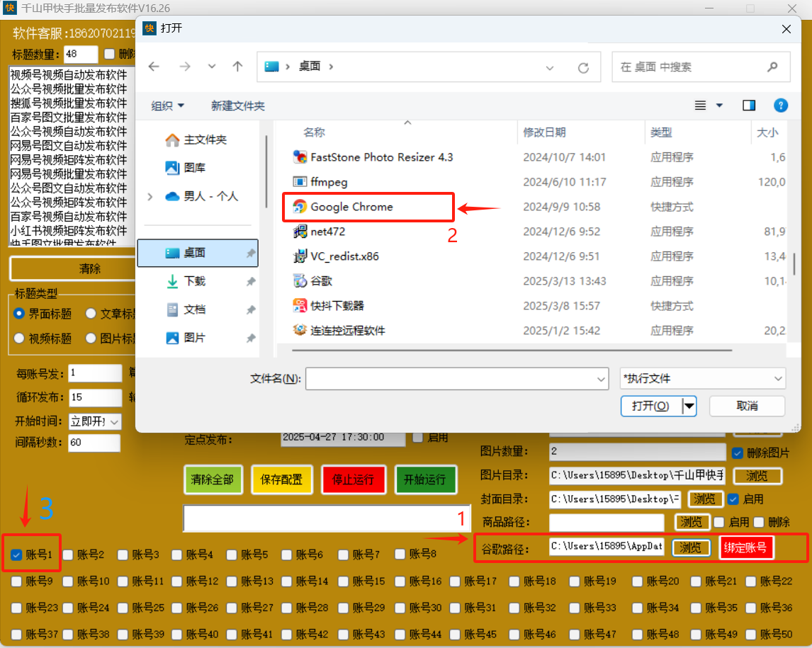Screen dimensions: 812x648
Task: Click 新建文件夹 in the toolbar
Action: pos(237,106)
